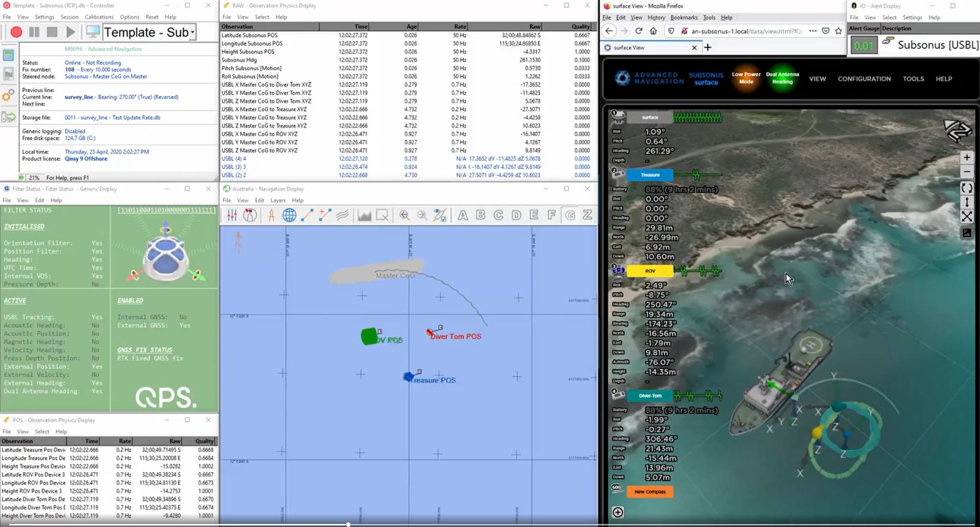Zoom in the 3D view with plus
Image resolution: width=980 pixels, height=527 pixels.
[967, 158]
